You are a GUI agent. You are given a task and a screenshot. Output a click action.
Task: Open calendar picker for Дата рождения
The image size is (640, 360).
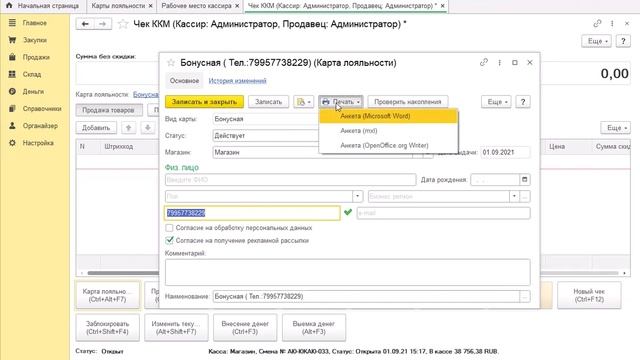point(524,180)
